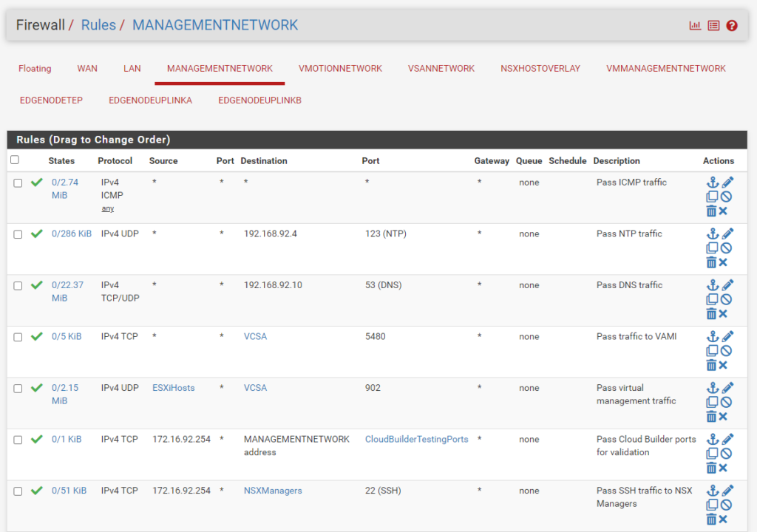The height and width of the screenshot is (532, 757).
Task: Open firewall status chart icon in header
Action: tap(695, 25)
